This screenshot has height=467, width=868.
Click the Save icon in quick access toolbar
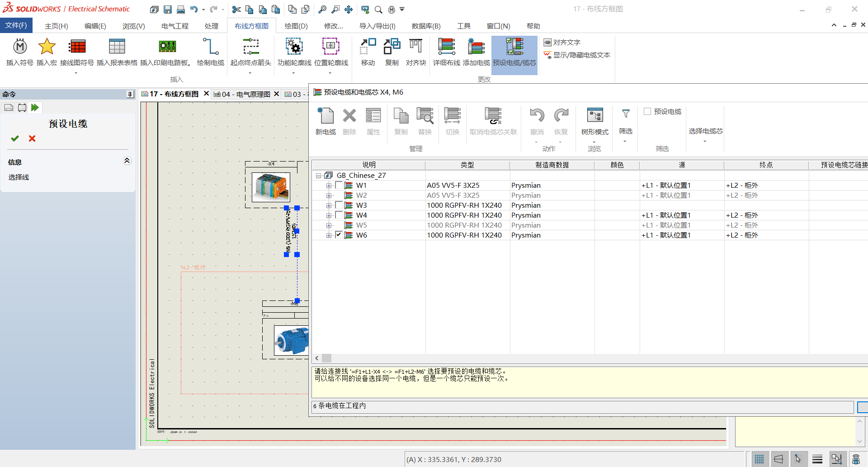tap(168, 9)
